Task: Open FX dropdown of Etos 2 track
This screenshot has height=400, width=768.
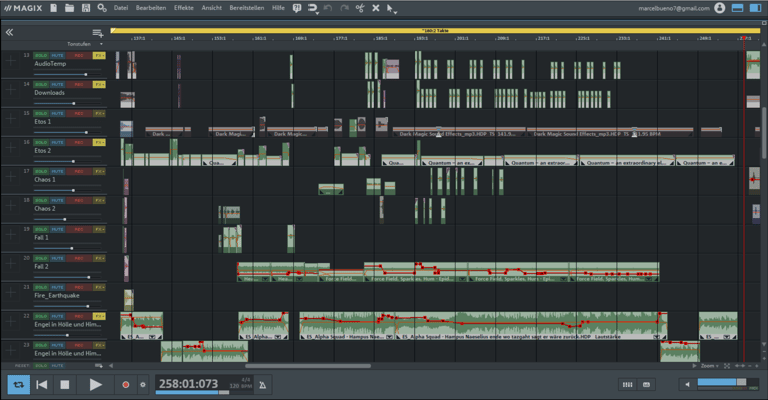Action: (99, 142)
